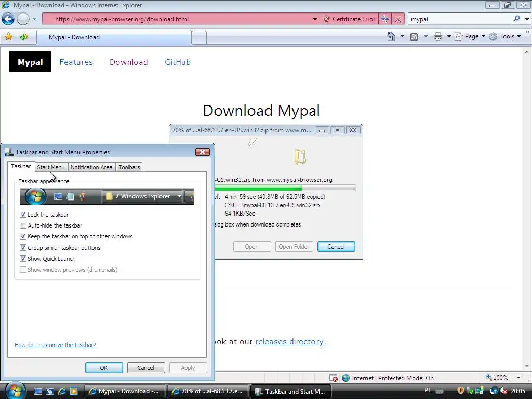Refresh the page with the Refresh icon

click(385, 19)
